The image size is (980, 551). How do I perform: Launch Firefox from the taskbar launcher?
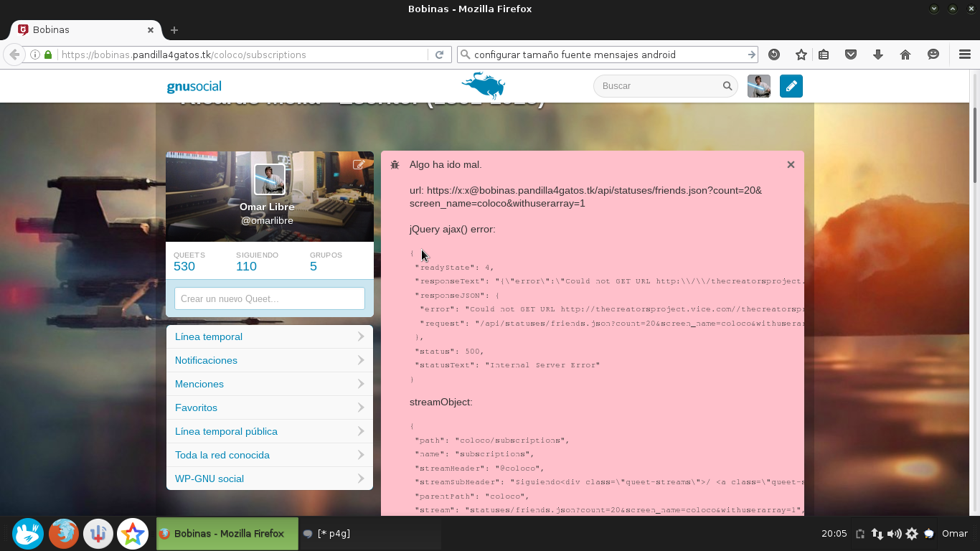[x=63, y=534]
